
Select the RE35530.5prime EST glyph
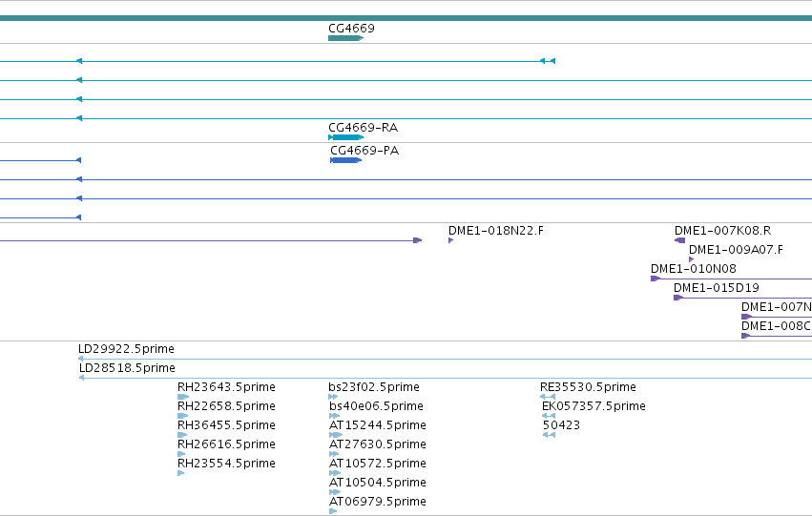tap(548, 397)
